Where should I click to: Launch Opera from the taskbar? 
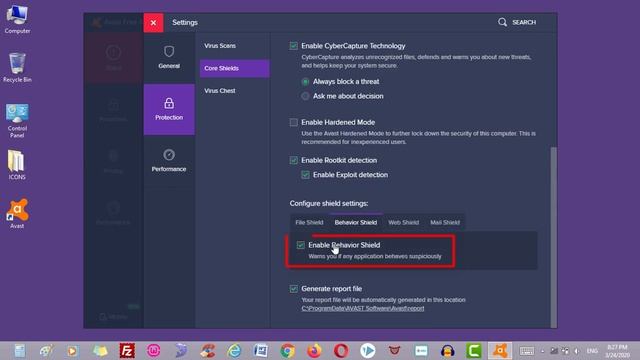(341, 351)
